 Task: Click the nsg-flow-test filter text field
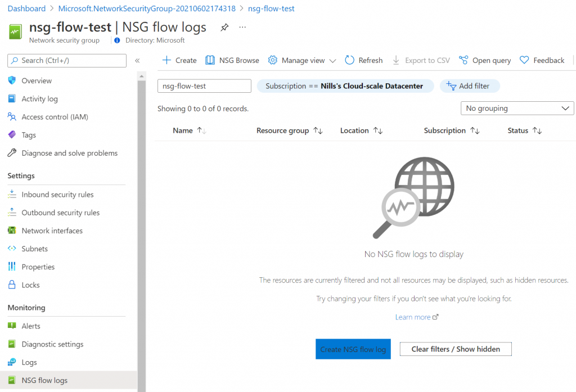(204, 86)
